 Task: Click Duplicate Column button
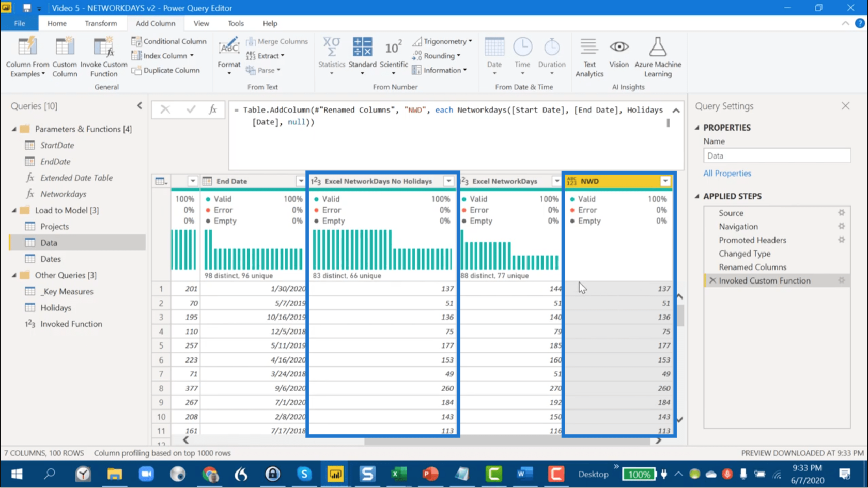[x=166, y=70]
